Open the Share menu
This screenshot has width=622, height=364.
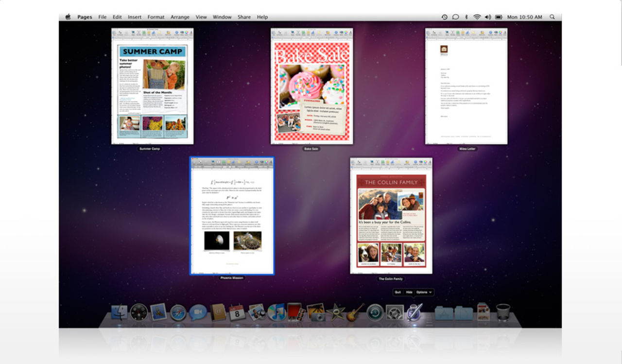(x=244, y=17)
